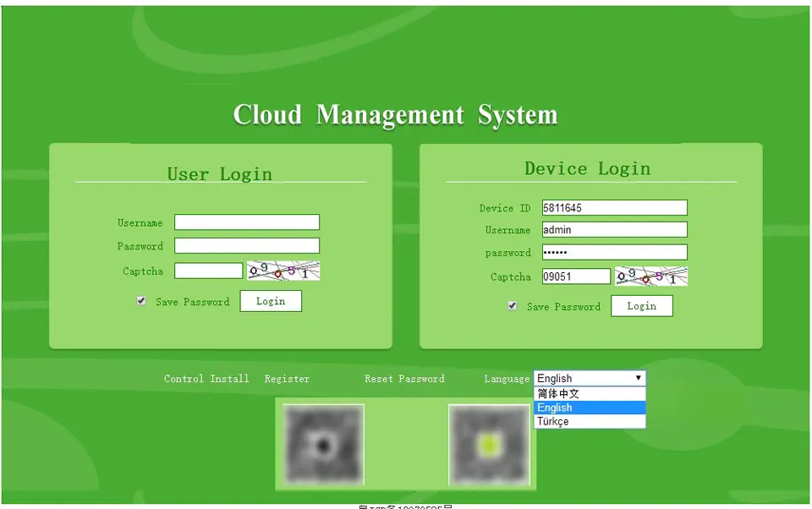The width and height of the screenshot is (812, 509).
Task: Select English in the language list
Action: point(590,408)
